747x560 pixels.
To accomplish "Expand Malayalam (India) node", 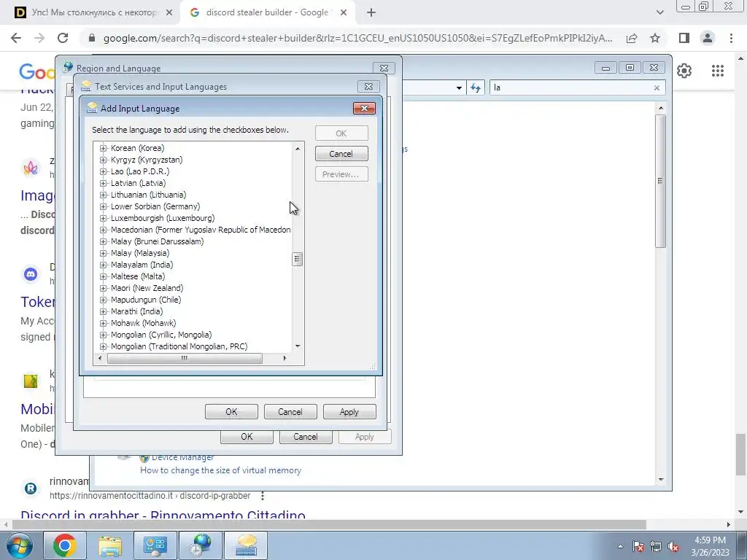I will click(x=103, y=265).
